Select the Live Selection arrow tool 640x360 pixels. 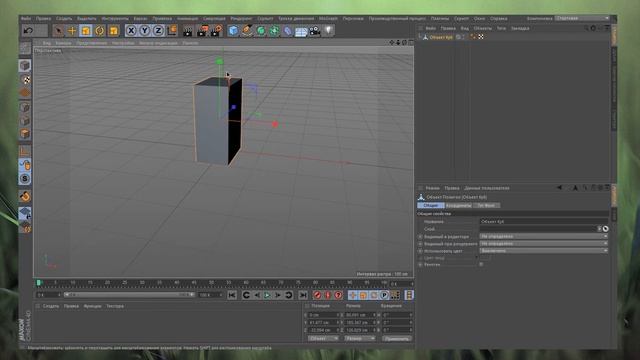pos(58,31)
